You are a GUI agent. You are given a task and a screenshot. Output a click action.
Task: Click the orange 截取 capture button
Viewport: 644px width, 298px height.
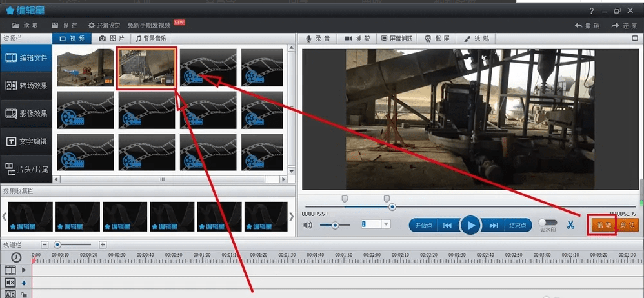click(x=601, y=225)
